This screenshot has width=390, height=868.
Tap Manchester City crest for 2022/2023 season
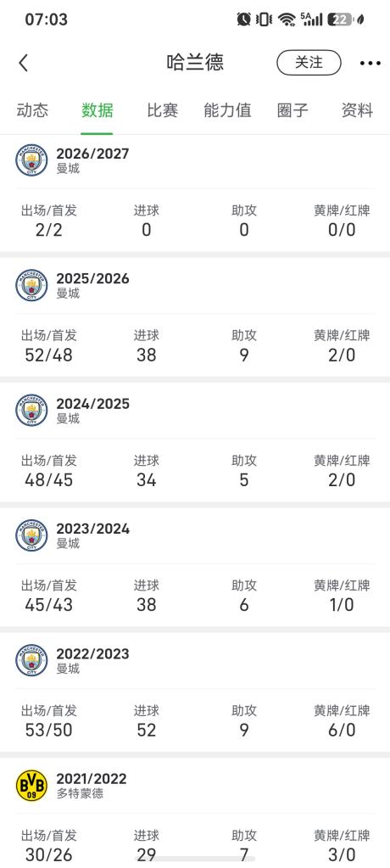31,660
